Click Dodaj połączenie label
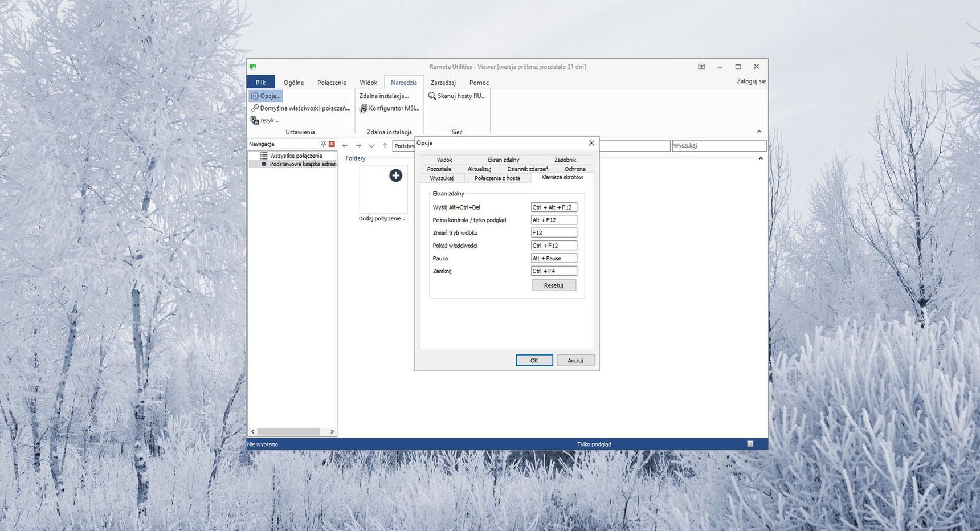 [x=383, y=219]
